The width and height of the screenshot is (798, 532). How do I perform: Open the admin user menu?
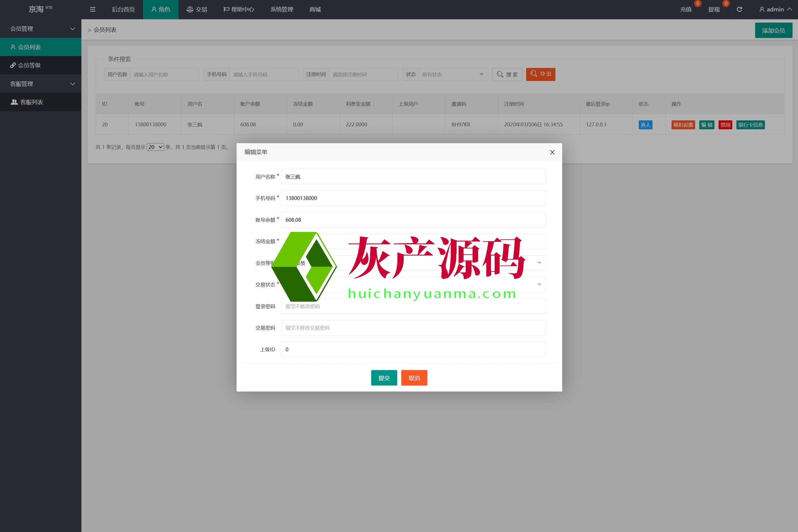pos(775,9)
